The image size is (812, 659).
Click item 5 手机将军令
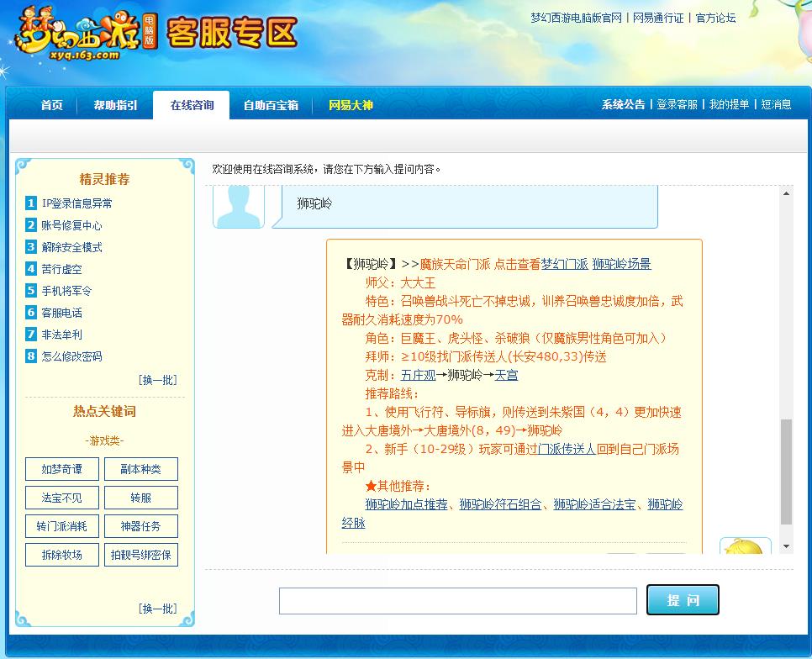pyautogui.click(x=66, y=291)
